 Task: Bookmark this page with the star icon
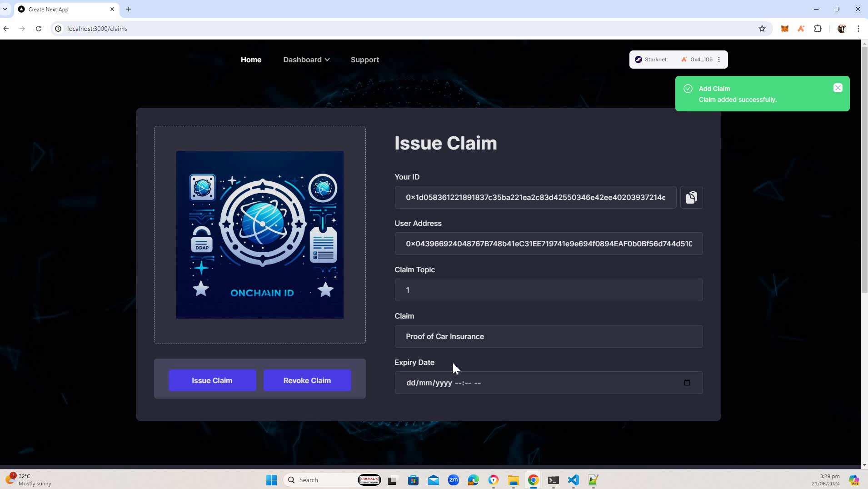762,29
